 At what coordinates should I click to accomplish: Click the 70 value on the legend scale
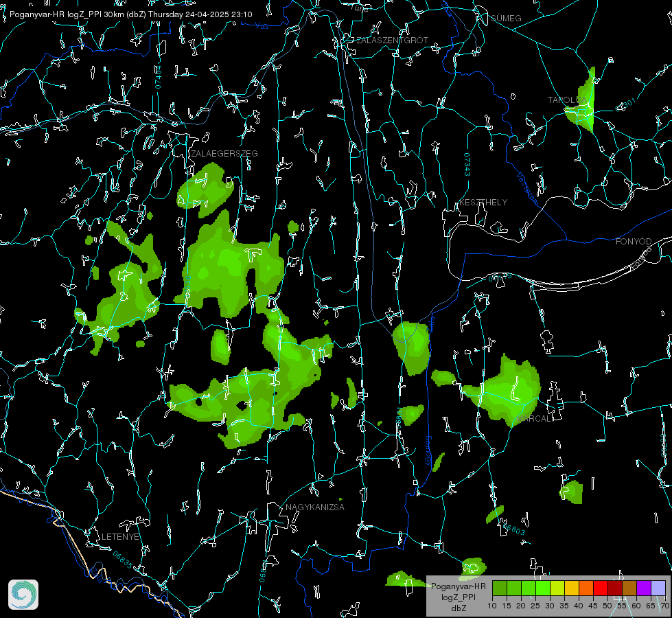click(665, 606)
